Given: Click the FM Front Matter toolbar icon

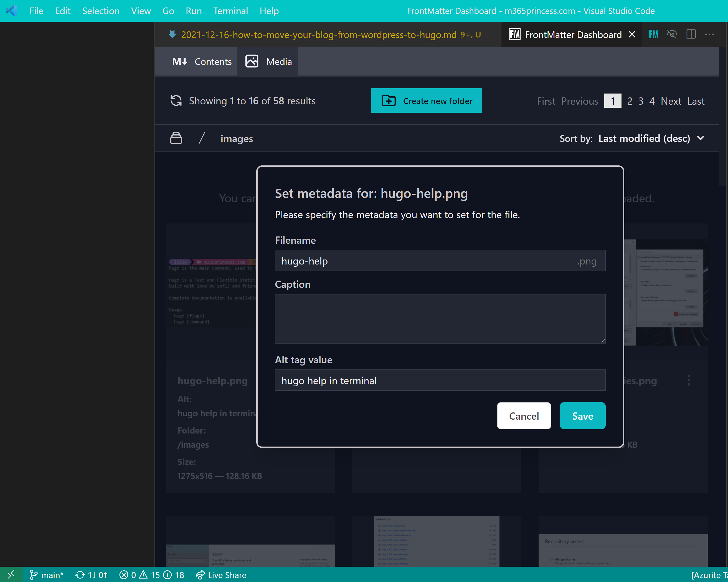Looking at the screenshot, I should [x=653, y=34].
